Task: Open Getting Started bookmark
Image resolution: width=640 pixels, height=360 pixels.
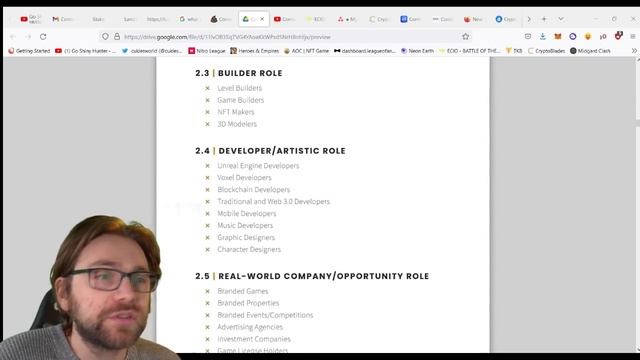Action: click(x=29, y=51)
